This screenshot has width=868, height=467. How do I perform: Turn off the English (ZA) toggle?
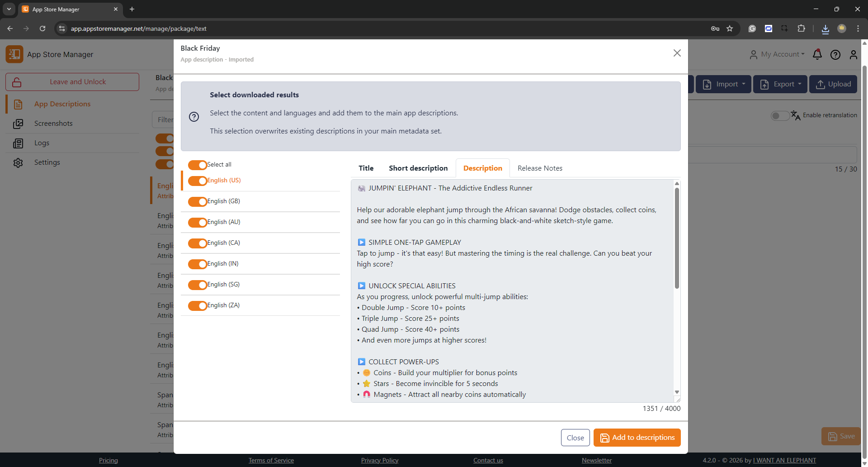click(x=198, y=305)
